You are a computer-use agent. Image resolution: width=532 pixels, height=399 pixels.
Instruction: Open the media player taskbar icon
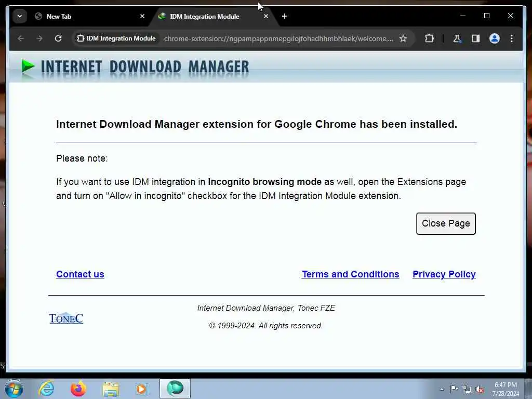tap(142, 389)
